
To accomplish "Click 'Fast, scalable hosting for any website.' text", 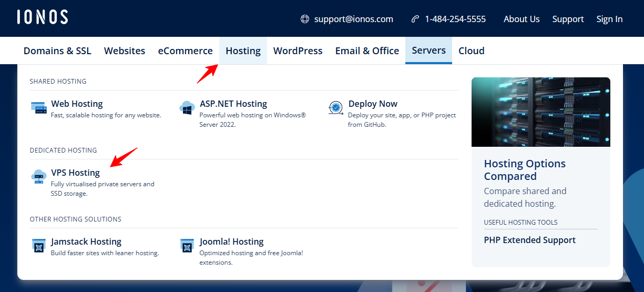I will pyautogui.click(x=106, y=115).
